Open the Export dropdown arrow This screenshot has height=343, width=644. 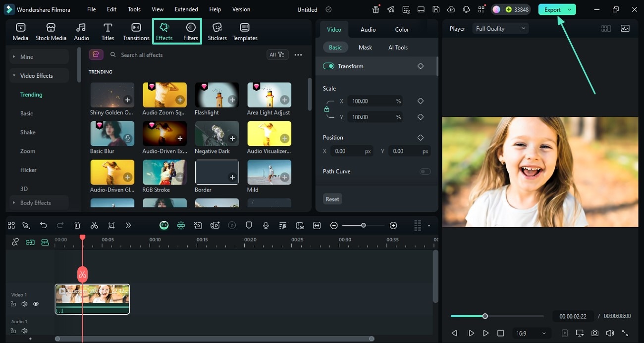(x=570, y=9)
